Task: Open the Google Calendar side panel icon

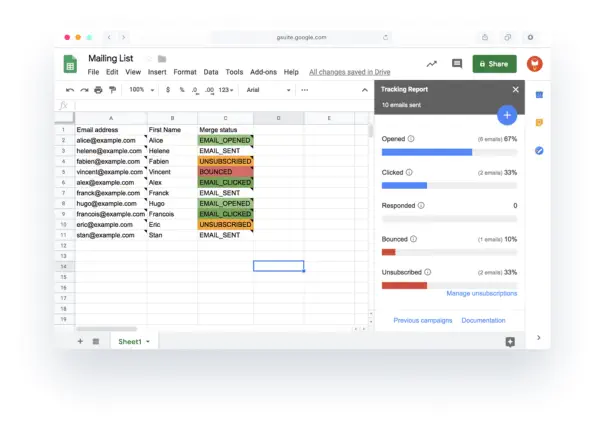Action: (x=539, y=95)
